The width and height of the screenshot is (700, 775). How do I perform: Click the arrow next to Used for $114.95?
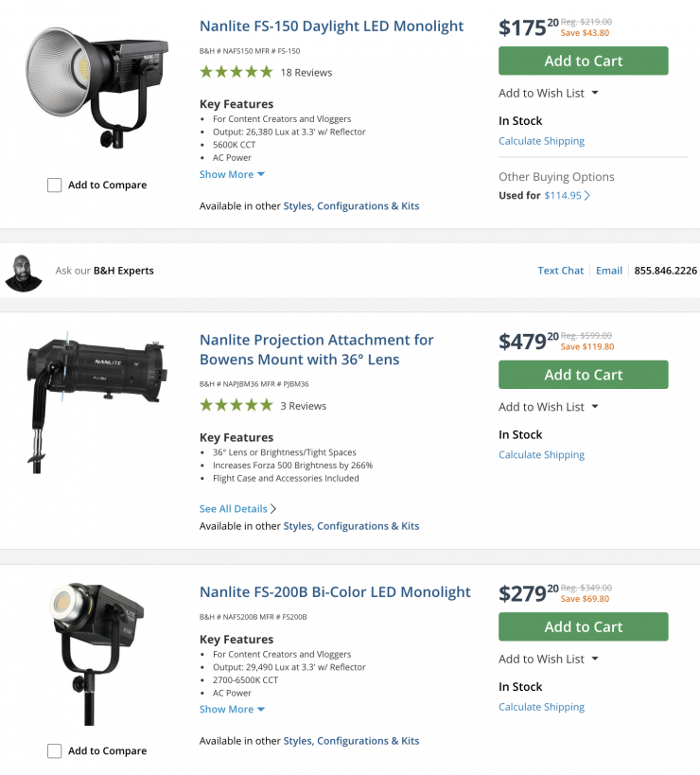[587, 196]
